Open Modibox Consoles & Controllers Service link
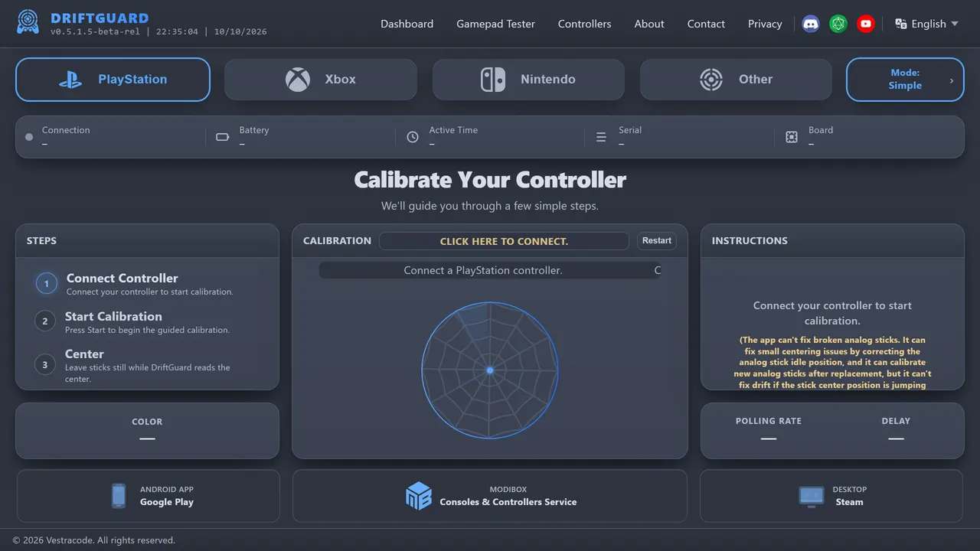Image resolution: width=980 pixels, height=551 pixels. point(490,496)
